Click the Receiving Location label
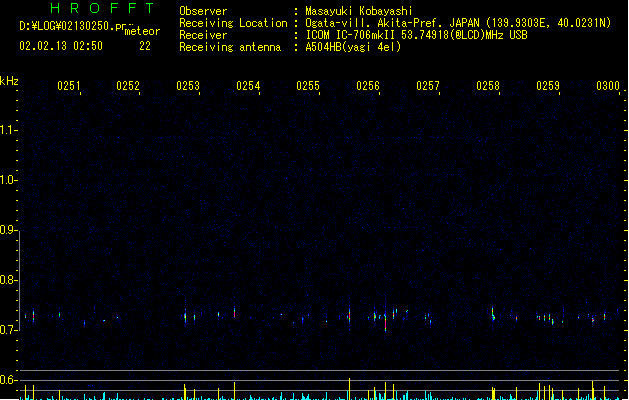This screenshot has height=400, width=629. [233, 23]
